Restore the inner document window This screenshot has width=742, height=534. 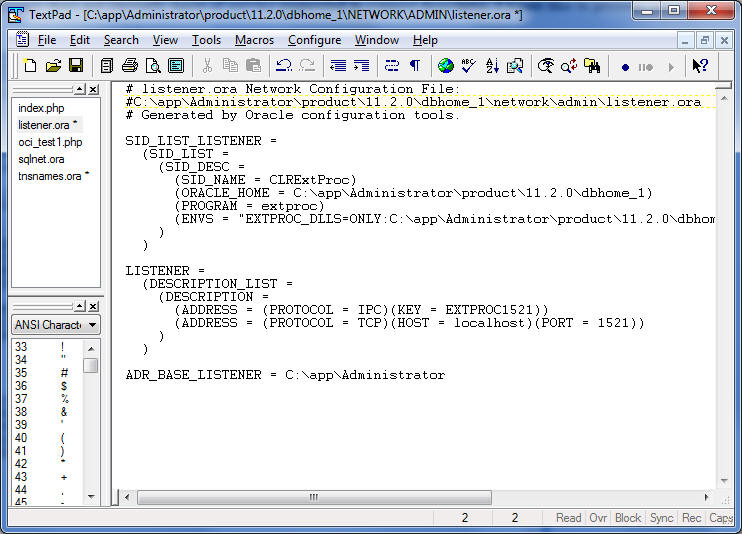[x=705, y=41]
